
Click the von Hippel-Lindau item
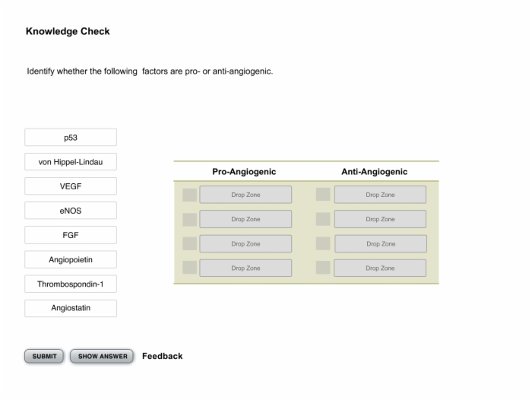(71, 162)
